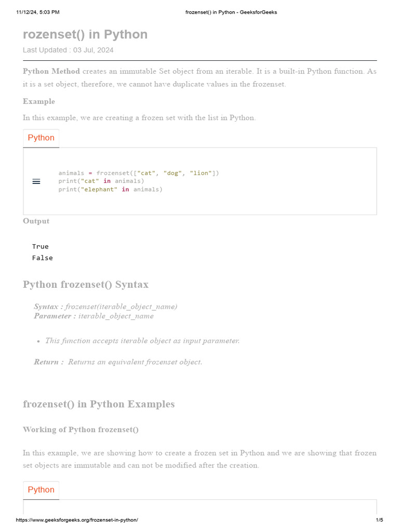Click the "Example" heading

39,101
